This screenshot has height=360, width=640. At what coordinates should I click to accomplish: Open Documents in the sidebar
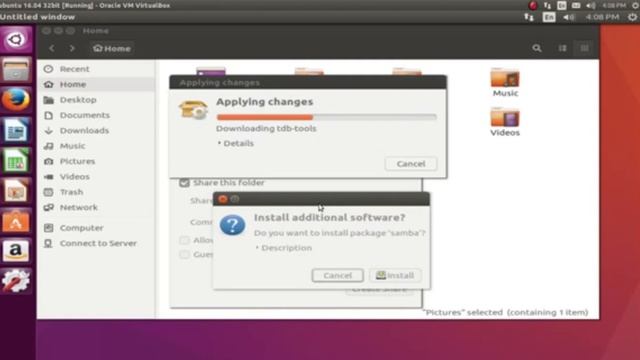pyautogui.click(x=96, y=115)
